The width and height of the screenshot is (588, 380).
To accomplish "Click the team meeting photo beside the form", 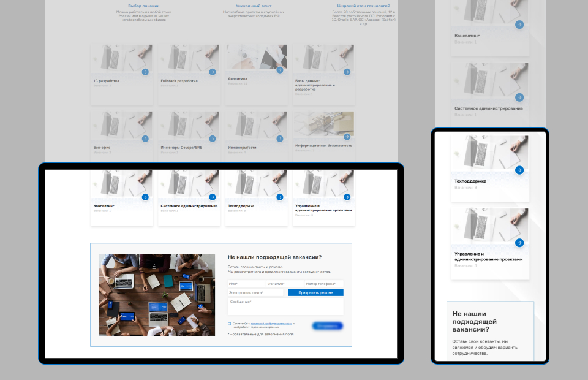I will pos(157,295).
